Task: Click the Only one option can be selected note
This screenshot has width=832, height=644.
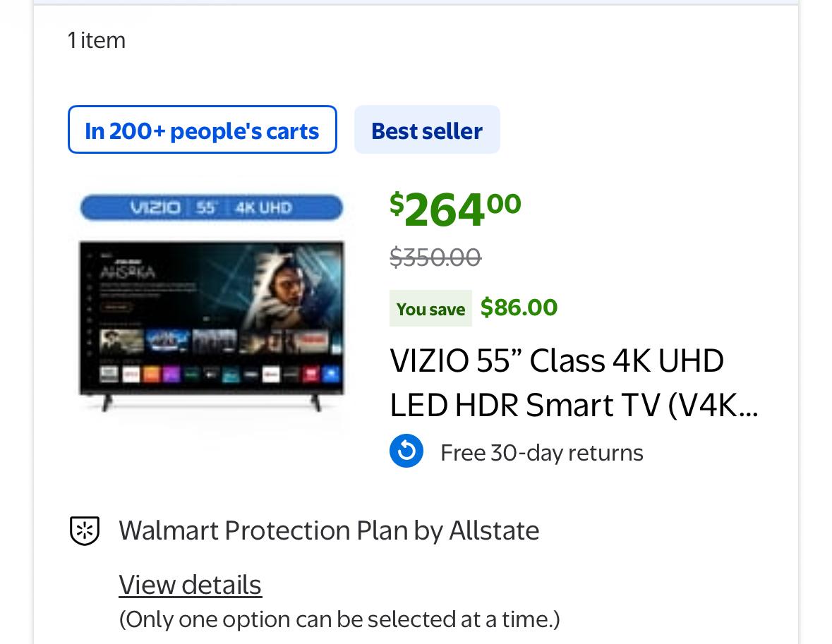Action: pyautogui.click(x=339, y=619)
